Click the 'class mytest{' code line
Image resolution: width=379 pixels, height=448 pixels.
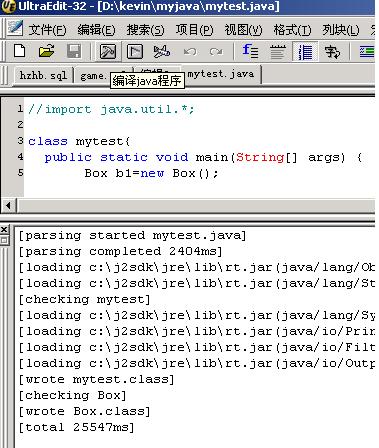pyautogui.click(x=79, y=141)
